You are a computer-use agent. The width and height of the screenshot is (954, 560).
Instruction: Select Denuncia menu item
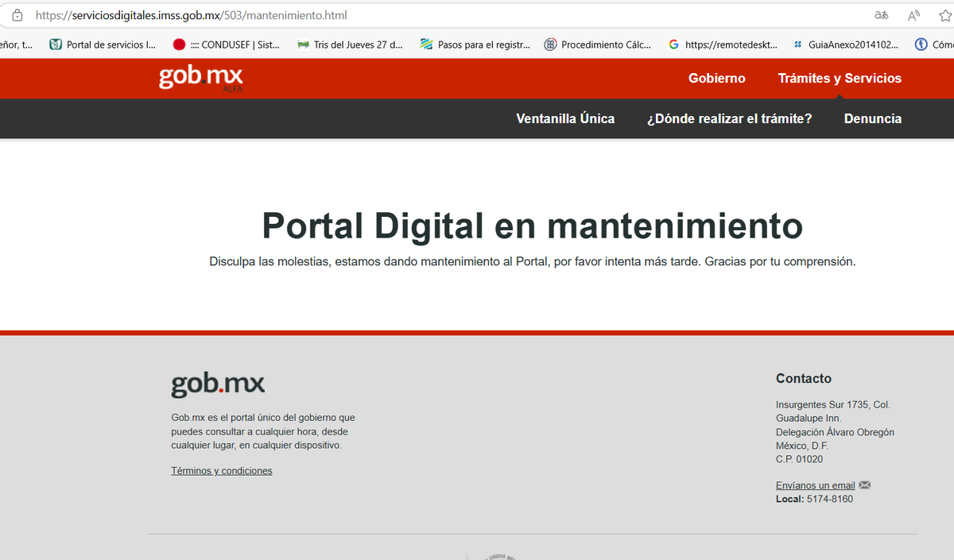coord(873,118)
